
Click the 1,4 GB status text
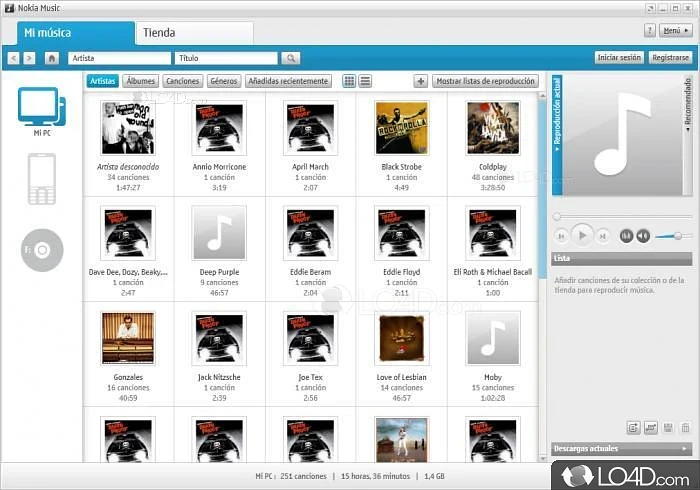434,476
